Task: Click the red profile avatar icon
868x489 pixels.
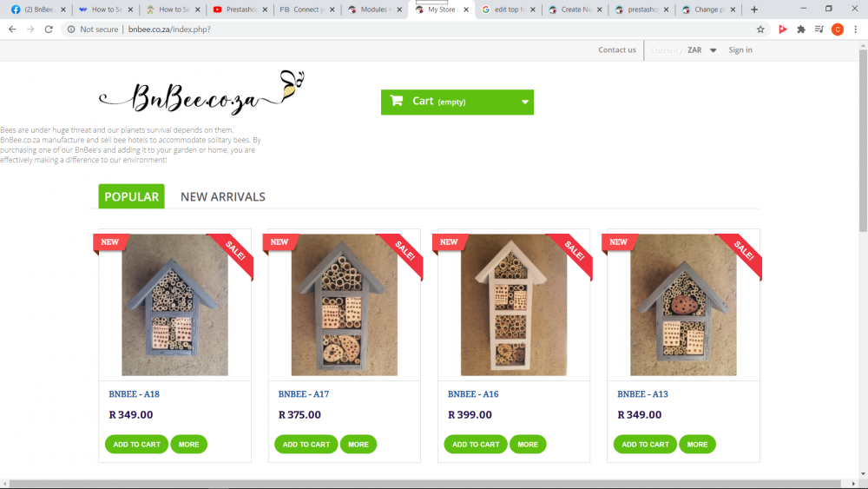Action: [838, 30]
